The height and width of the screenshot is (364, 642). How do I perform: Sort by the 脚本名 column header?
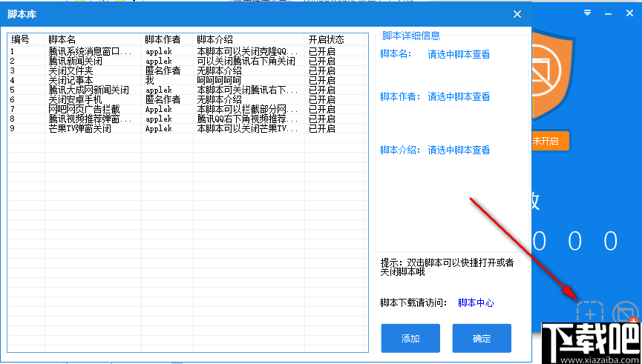click(x=93, y=40)
